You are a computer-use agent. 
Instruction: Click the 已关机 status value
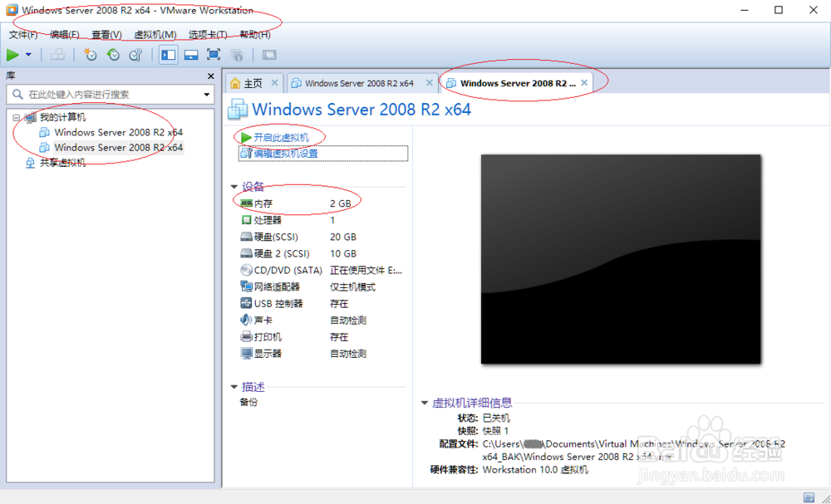[x=496, y=418]
